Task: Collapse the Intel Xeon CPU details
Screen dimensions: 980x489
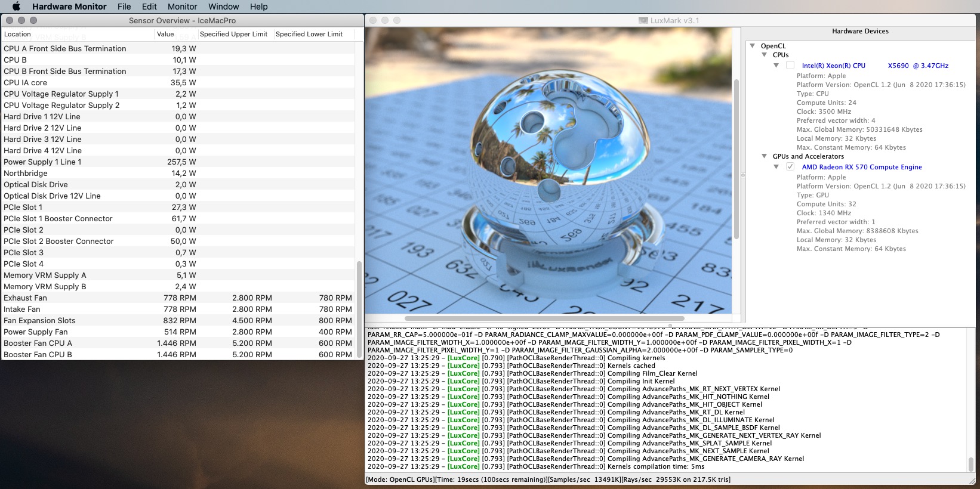Action: 776,66
